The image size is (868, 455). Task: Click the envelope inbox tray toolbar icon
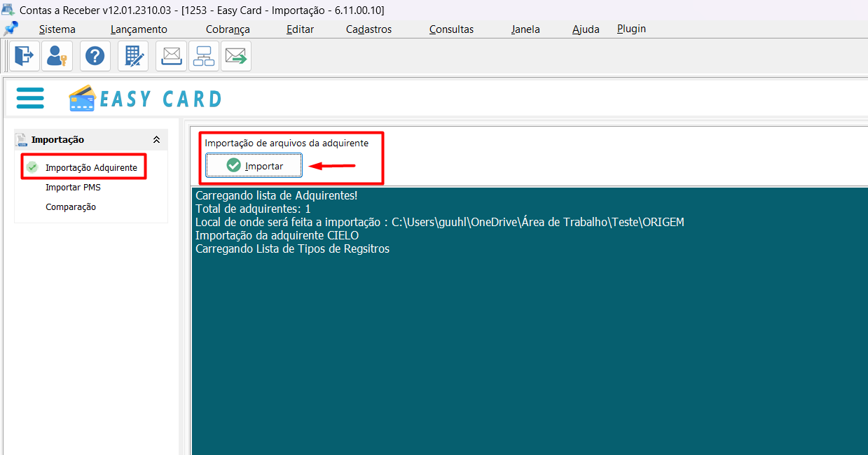coord(172,56)
